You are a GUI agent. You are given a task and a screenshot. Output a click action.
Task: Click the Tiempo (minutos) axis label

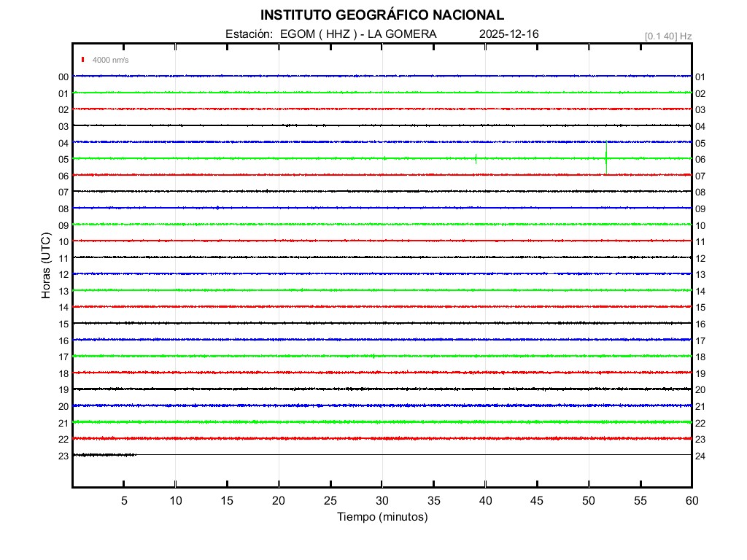click(x=382, y=517)
